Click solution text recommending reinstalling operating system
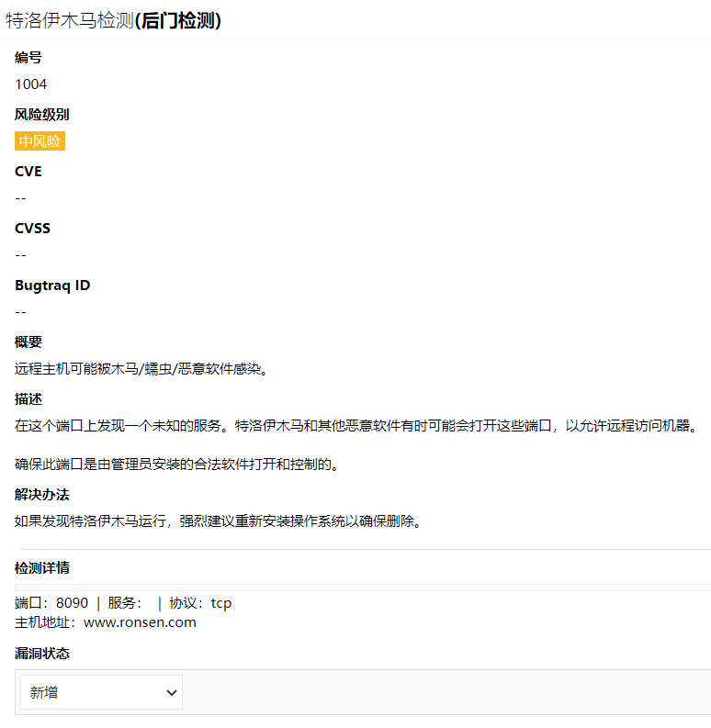Screen dimensions: 711x728 (x=218, y=521)
